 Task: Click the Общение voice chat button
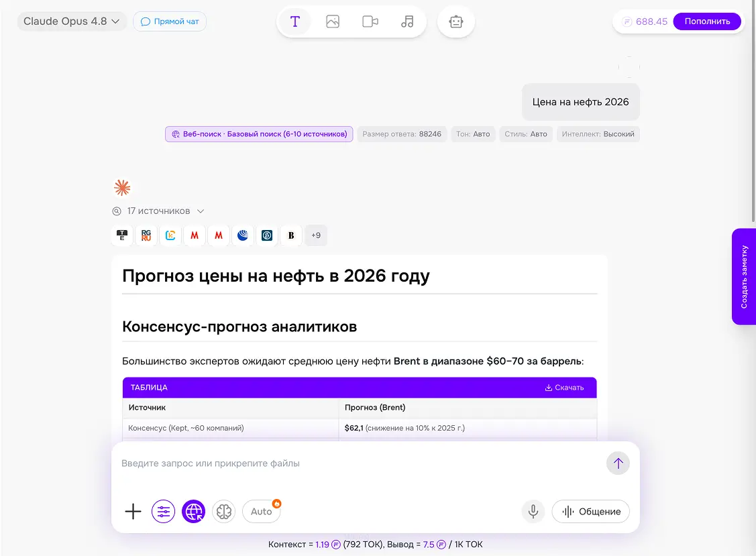590,512
